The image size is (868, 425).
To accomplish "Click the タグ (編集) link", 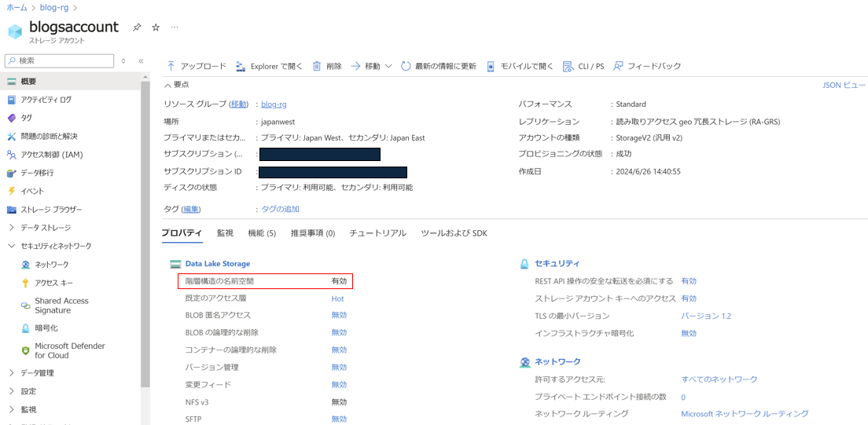I will click(x=192, y=209).
